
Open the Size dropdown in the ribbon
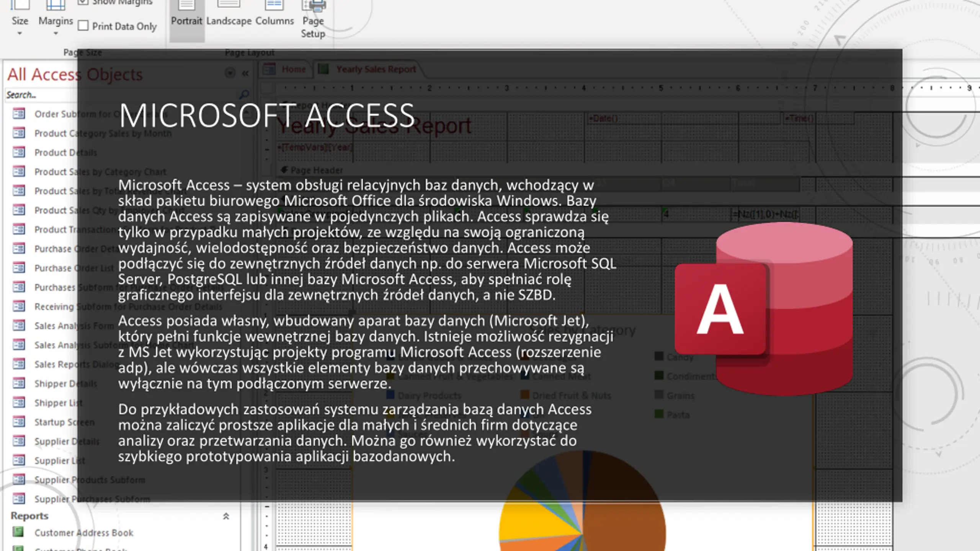20,19
